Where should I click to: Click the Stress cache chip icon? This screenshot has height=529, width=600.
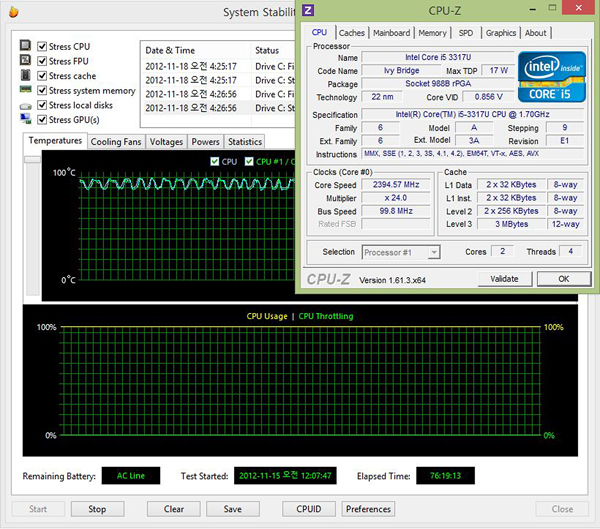[26, 75]
